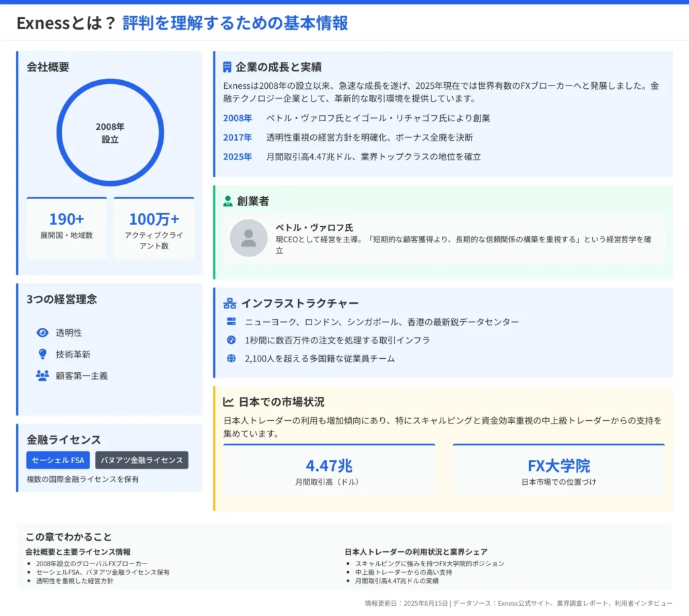The image size is (689, 616).
Task: Click the text 複数の国際金融ライセンスを保有
Action: point(83,479)
